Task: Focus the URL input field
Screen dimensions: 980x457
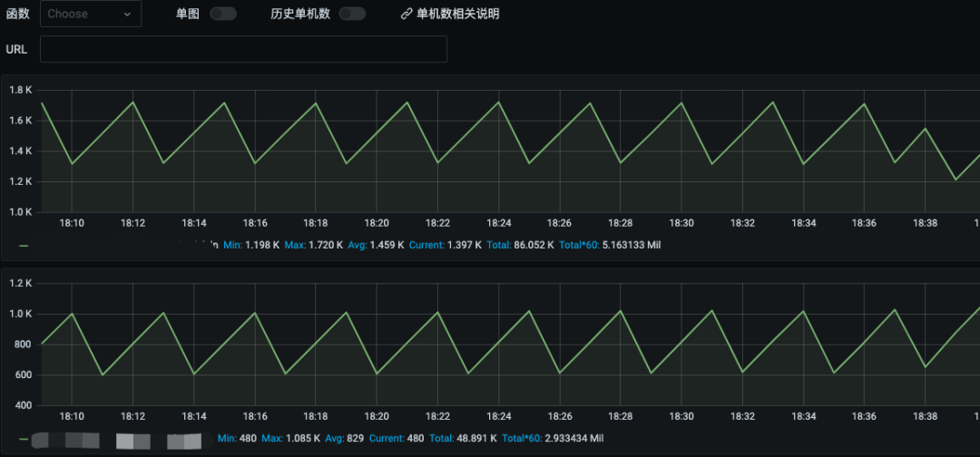Action: pyautogui.click(x=244, y=49)
